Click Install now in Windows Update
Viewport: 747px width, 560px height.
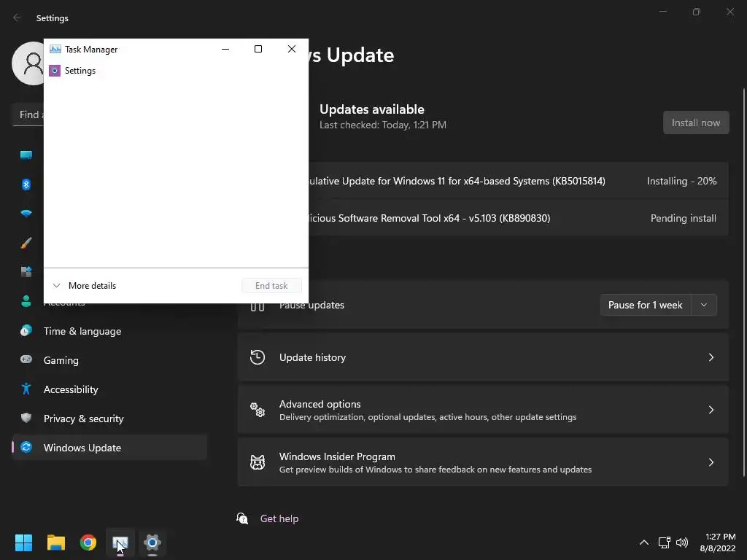[x=696, y=122]
